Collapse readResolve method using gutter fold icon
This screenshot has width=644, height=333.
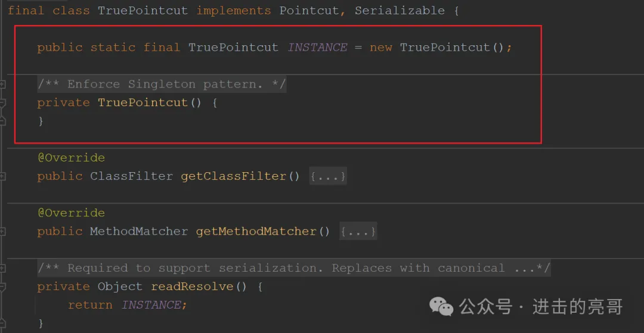pyautogui.click(x=2, y=287)
